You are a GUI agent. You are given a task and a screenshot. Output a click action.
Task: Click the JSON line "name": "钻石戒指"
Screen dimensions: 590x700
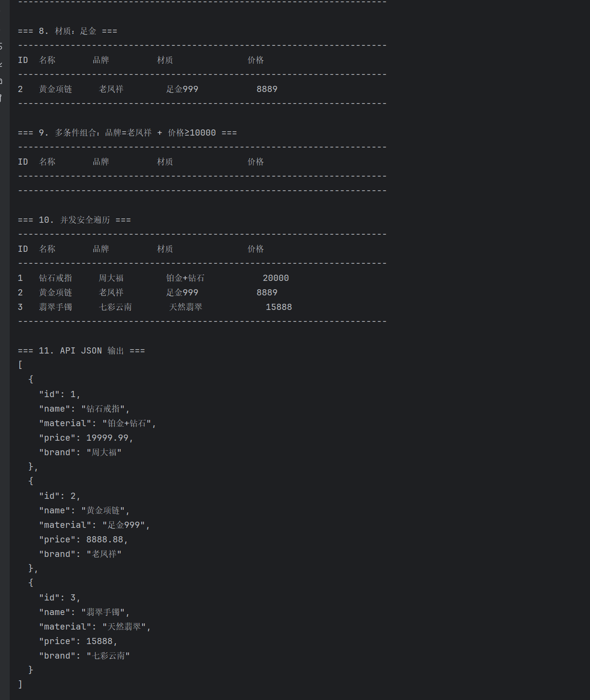(84, 409)
